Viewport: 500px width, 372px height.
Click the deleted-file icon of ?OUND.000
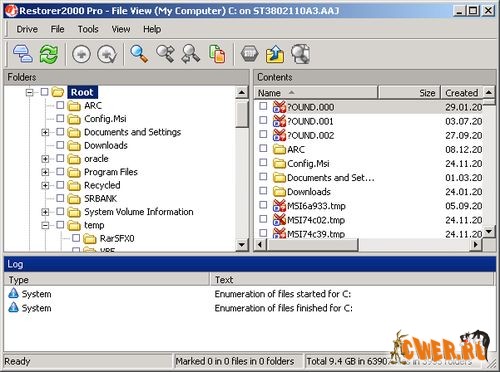tap(279, 107)
